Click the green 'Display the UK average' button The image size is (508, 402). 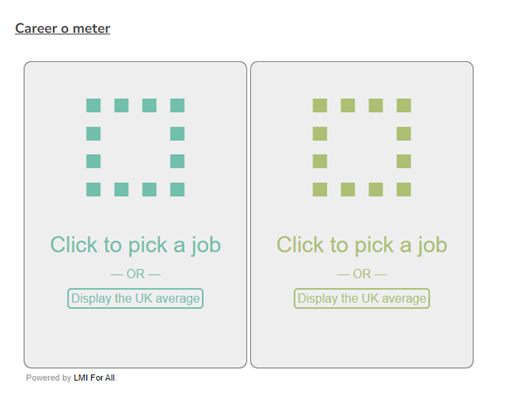pyautogui.click(x=362, y=298)
